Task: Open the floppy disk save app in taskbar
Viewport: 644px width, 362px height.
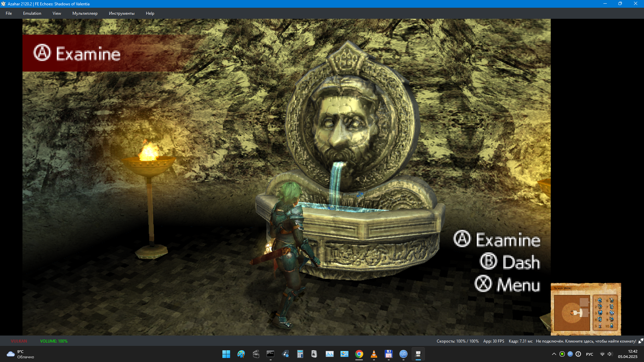Action: 388,354
